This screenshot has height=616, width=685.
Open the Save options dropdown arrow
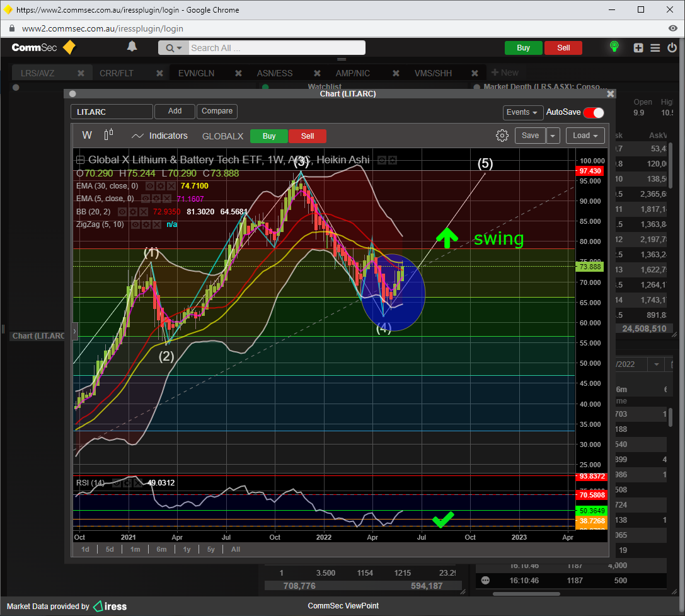(553, 136)
